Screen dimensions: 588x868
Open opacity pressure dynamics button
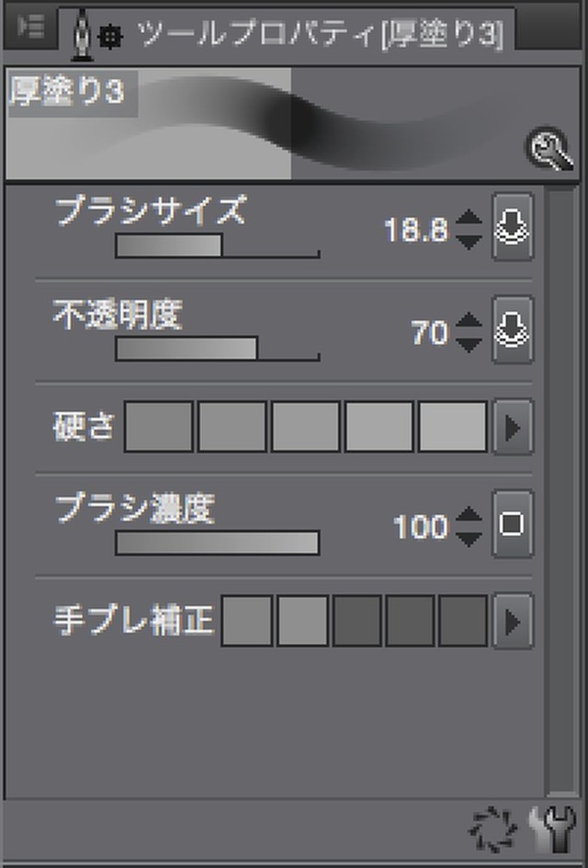coord(513,330)
